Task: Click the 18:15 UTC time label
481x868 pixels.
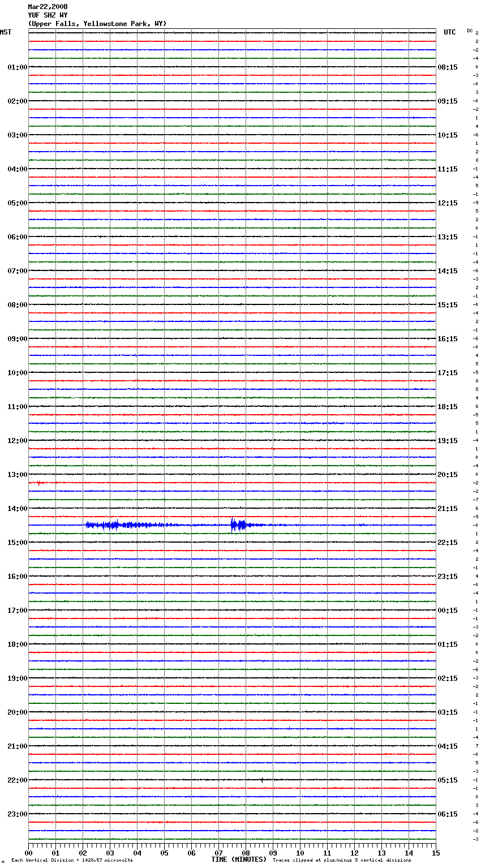Action: pyautogui.click(x=448, y=407)
